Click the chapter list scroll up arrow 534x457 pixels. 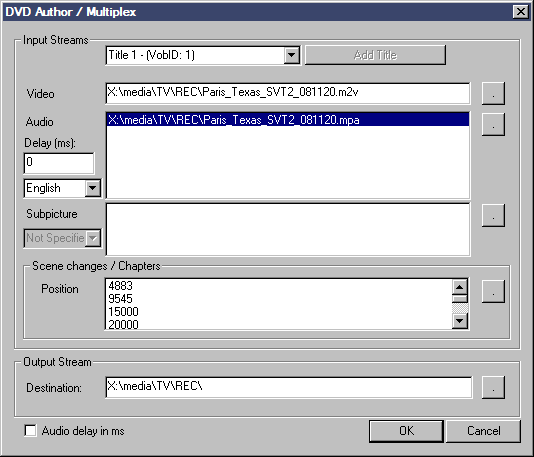460,287
